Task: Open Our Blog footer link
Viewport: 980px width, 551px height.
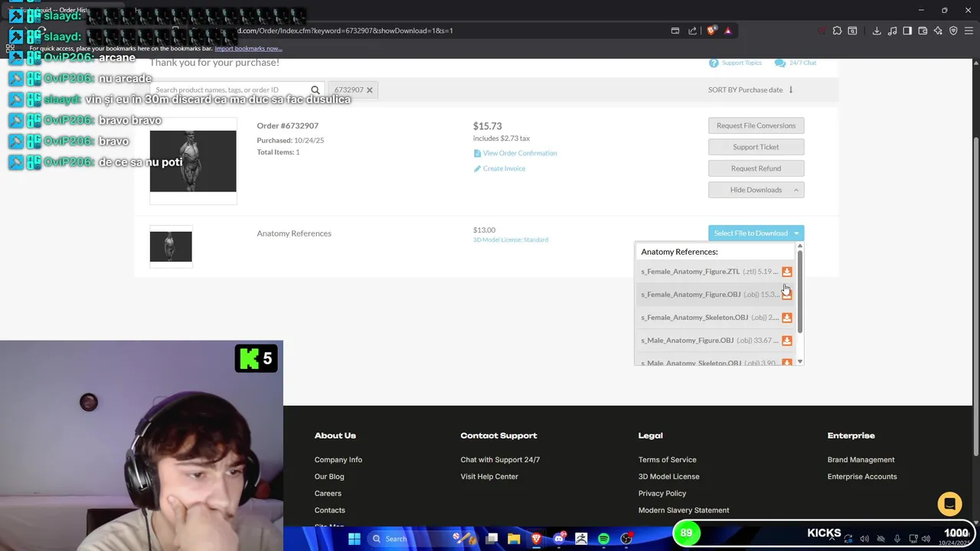Action: coord(329,477)
